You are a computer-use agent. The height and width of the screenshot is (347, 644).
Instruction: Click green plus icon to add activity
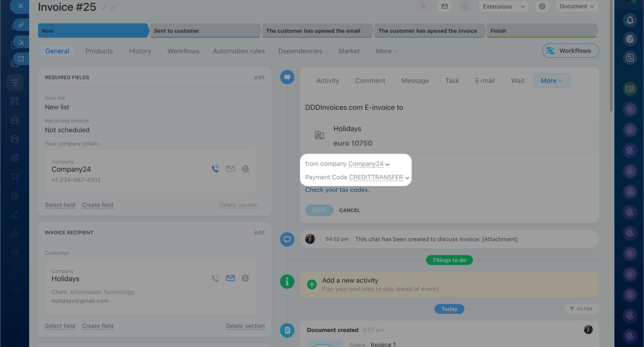[x=312, y=285]
